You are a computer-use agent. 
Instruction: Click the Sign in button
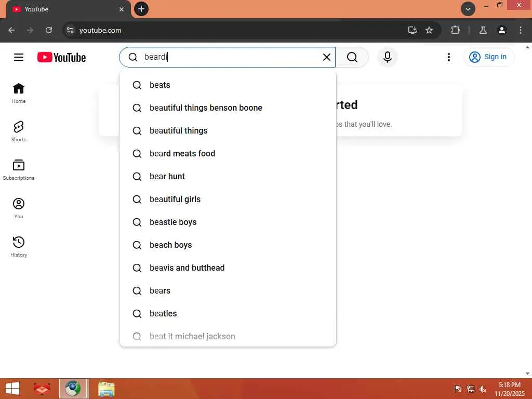tap(488, 57)
